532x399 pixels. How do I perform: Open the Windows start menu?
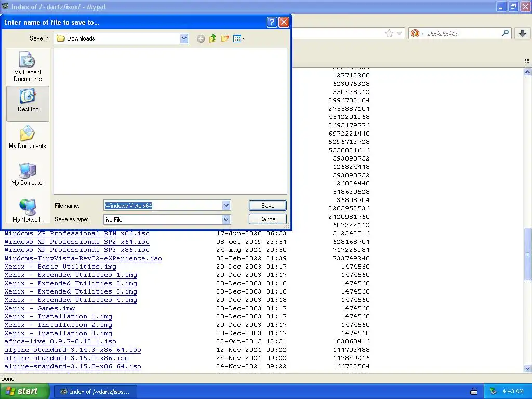point(24,392)
